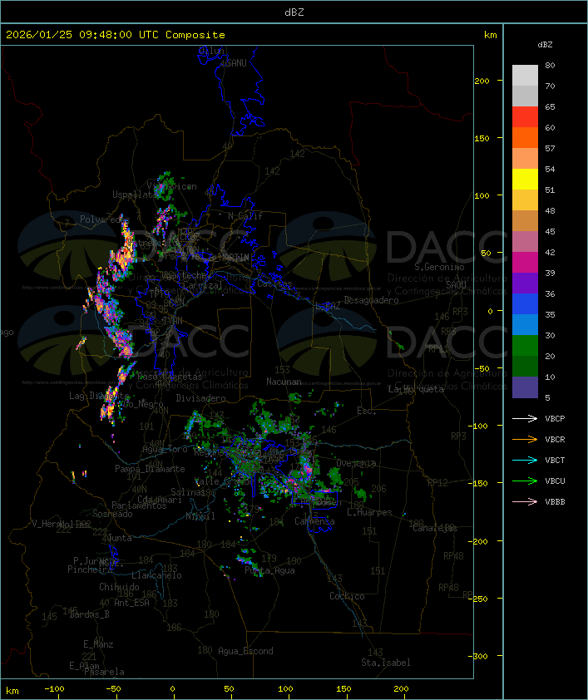Image resolution: width=588 pixels, height=700 pixels.
Task: Click the indigo swatch at scale bottom
Action: click(x=525, y=387)
